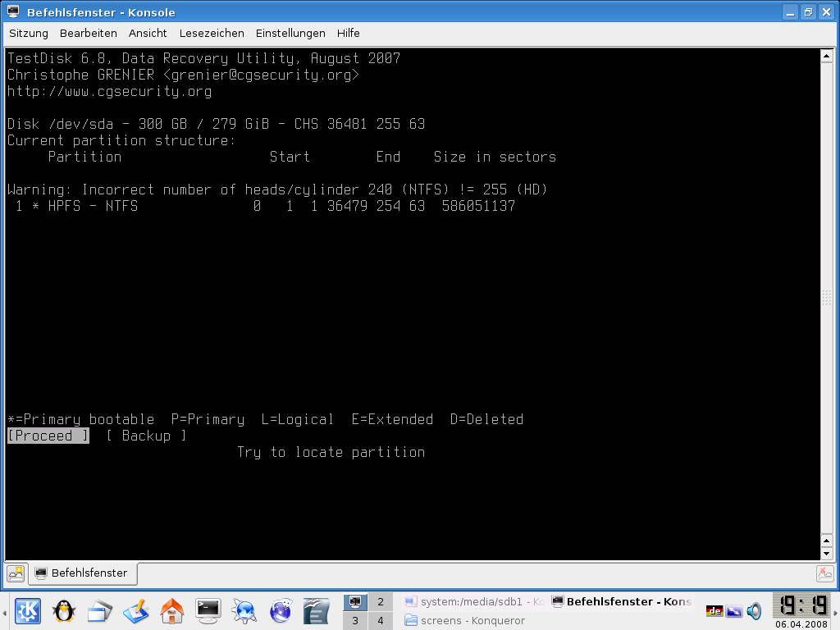
Task: Click the Warning incorrect heads/cylinder line
Action: tap(277, 189)
